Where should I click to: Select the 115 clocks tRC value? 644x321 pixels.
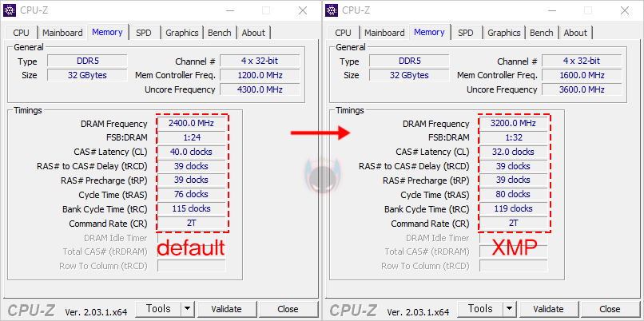tap(192, 208)
